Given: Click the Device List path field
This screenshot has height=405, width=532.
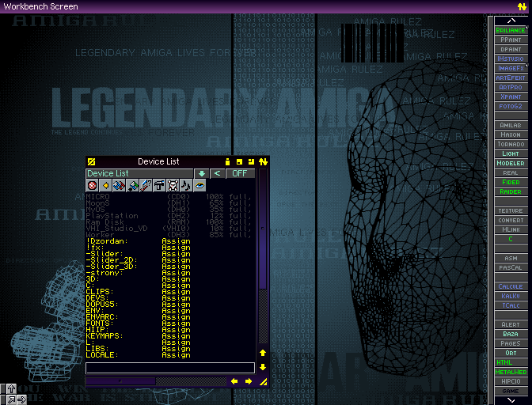Looking at the screenshot, I should (x=139, y=173).
